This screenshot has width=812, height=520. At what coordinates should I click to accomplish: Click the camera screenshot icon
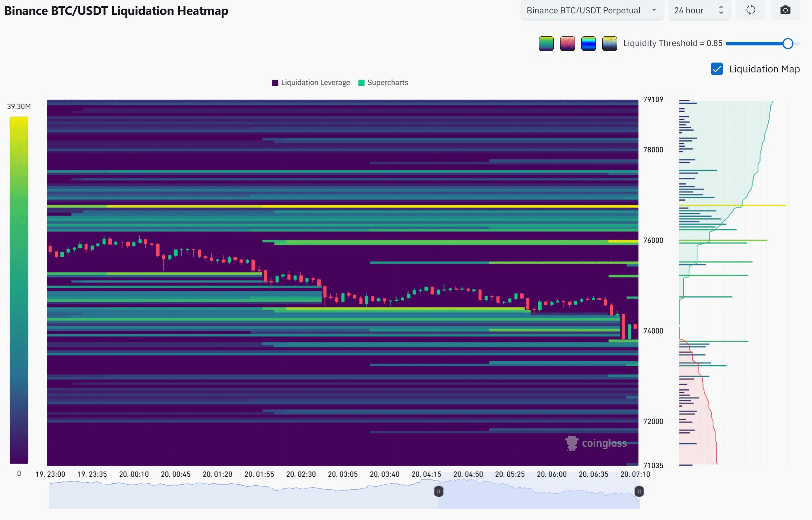click(785, 10)
